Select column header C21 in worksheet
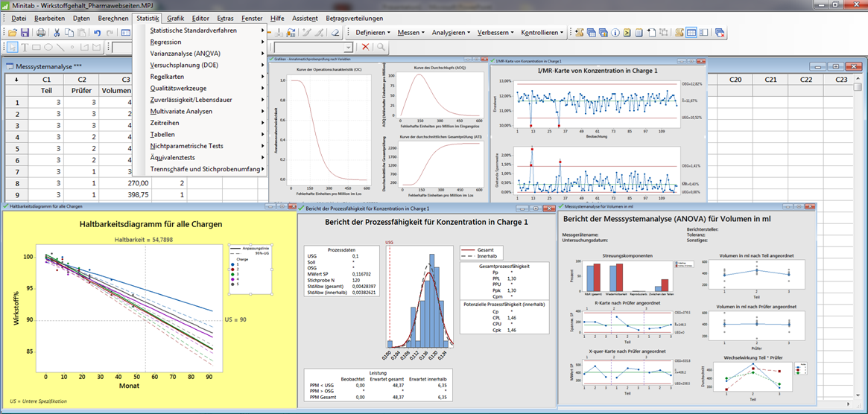868x414 pixels. [770, 80]
